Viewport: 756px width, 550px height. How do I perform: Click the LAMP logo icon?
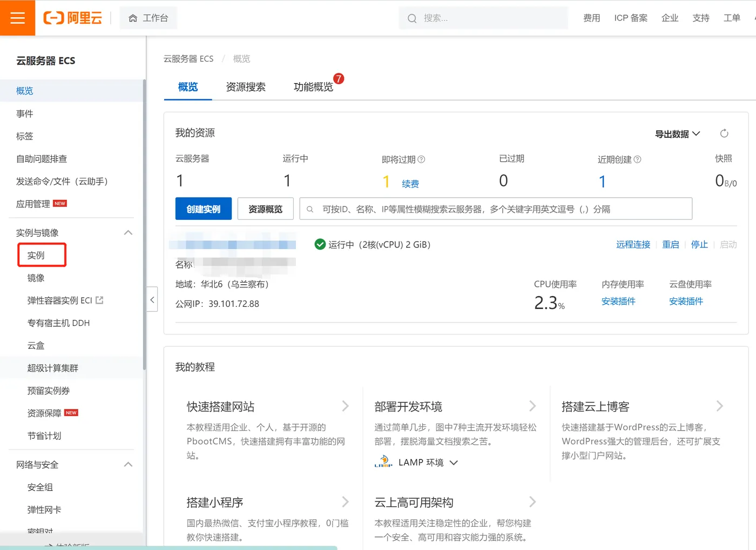(x=383, y=462)
